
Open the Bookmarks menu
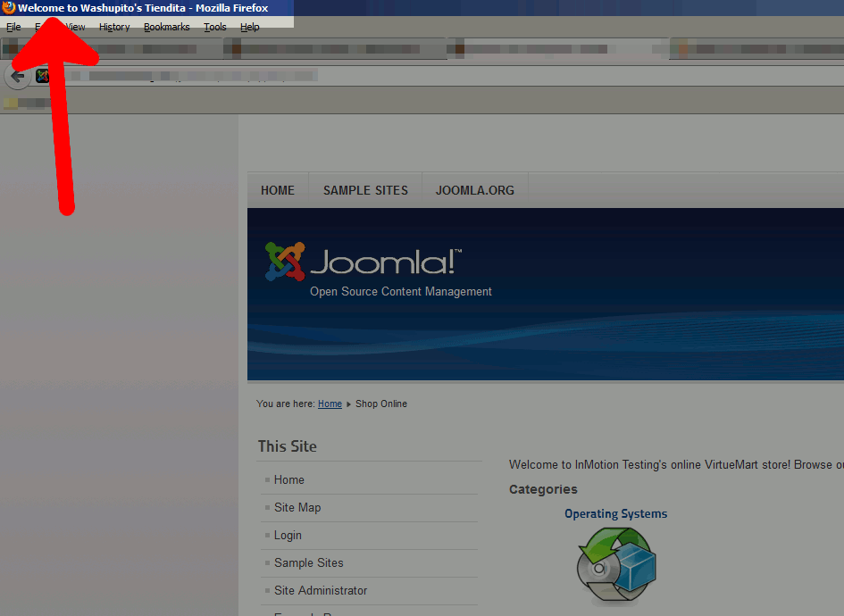(x=166, y=27)
